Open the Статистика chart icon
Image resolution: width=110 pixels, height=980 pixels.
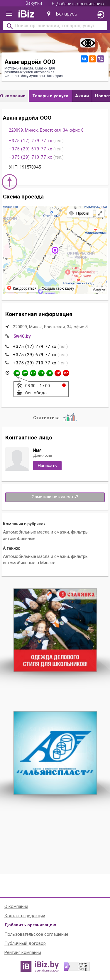pyautogui.click(x=69, y=417)
